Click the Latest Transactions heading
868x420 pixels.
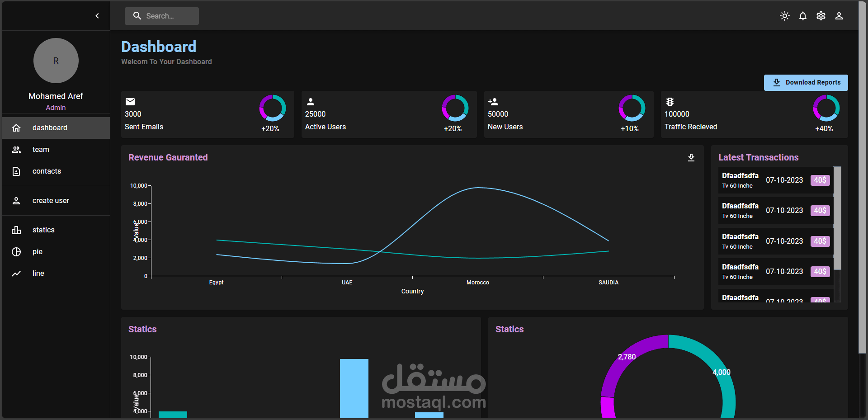point(759,157)
